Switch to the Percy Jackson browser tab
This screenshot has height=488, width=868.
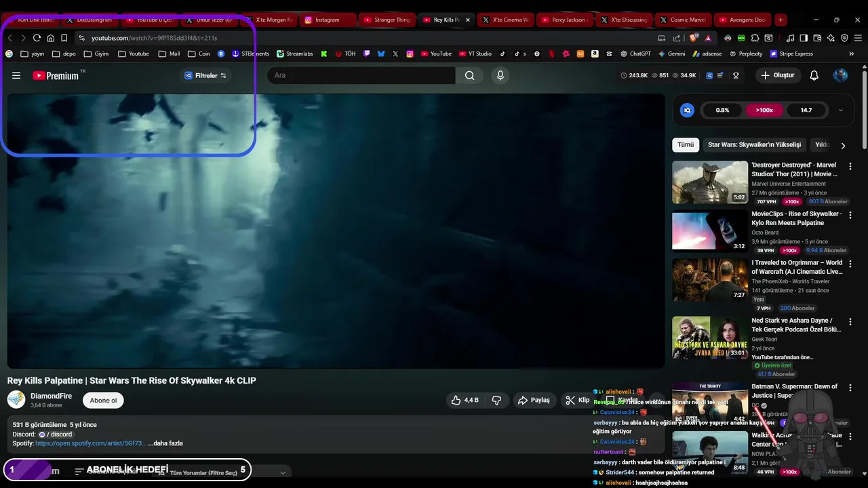click(x=565, y=20)
